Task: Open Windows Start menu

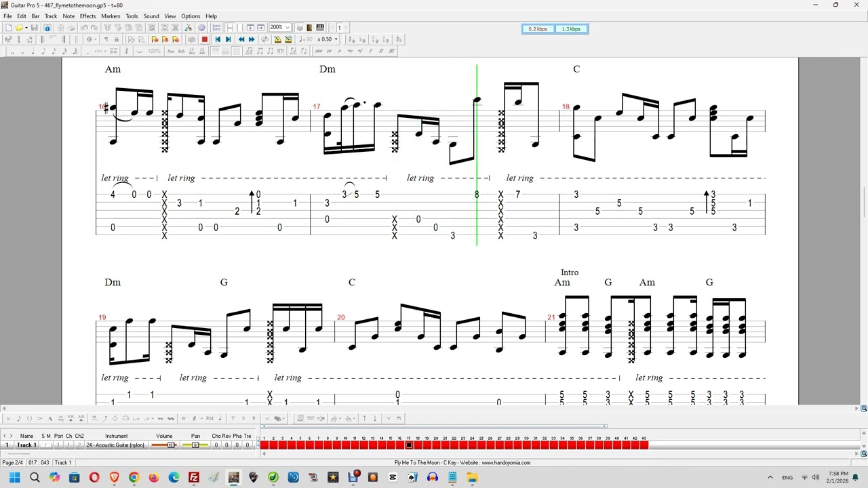Action: 14,478
